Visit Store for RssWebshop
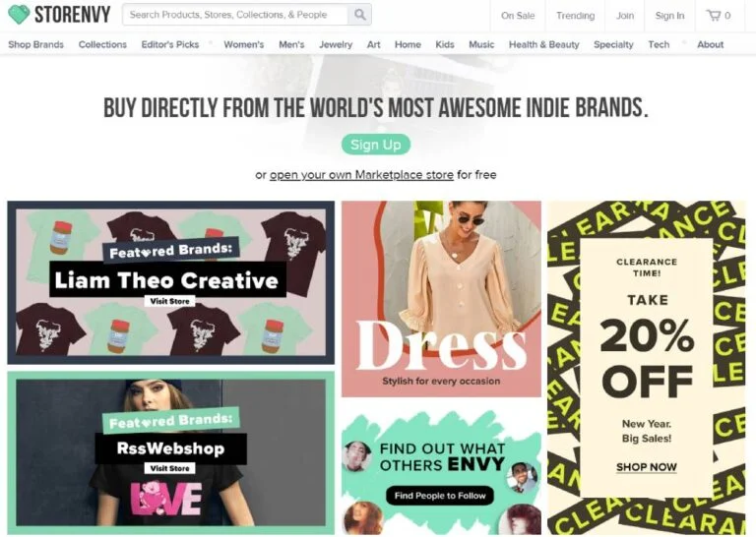This screenshot has width=756, height=537. click(169, 468)
